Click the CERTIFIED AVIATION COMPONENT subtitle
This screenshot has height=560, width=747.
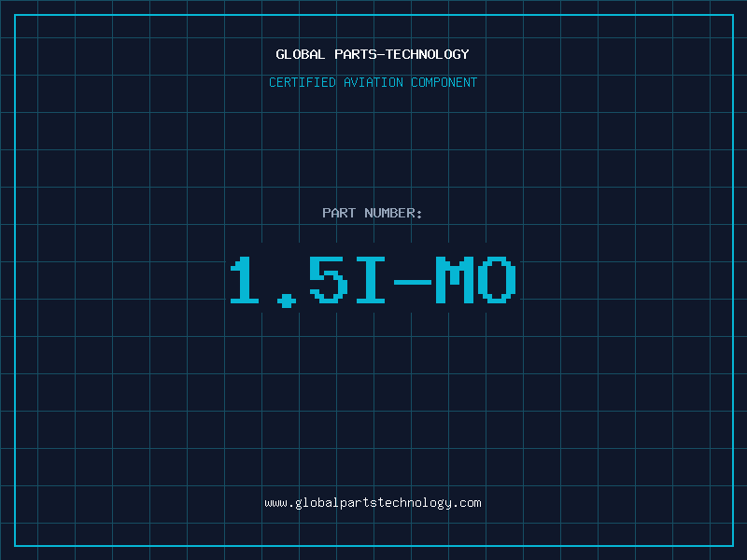click(373, 82)
